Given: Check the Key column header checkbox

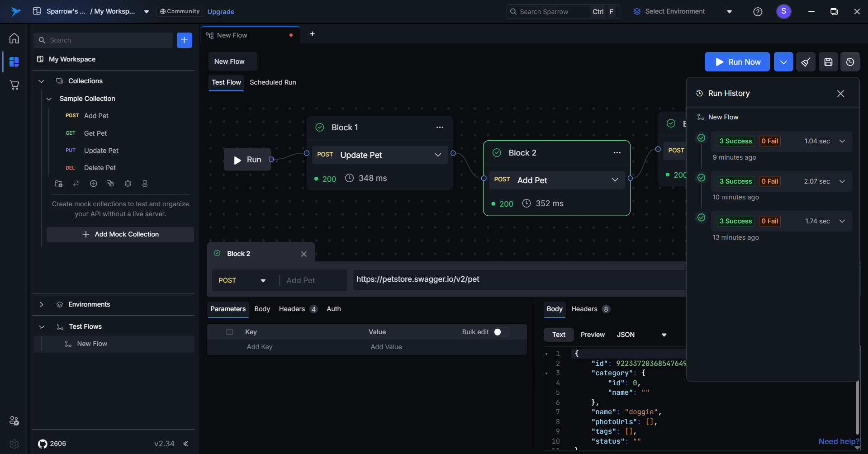Looking at the screenshot, I should [229, 332].
